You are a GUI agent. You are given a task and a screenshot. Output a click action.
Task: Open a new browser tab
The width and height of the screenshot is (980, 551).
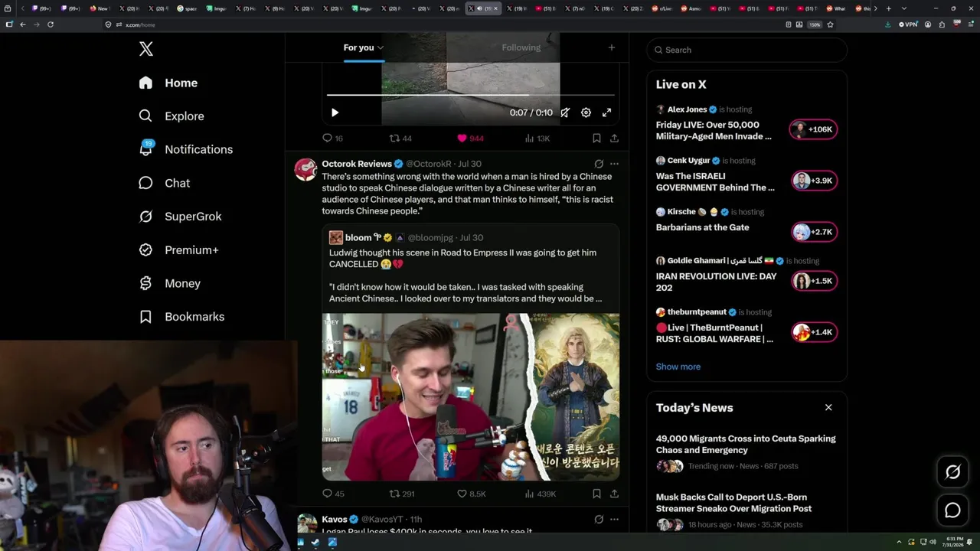click(888, 8)
